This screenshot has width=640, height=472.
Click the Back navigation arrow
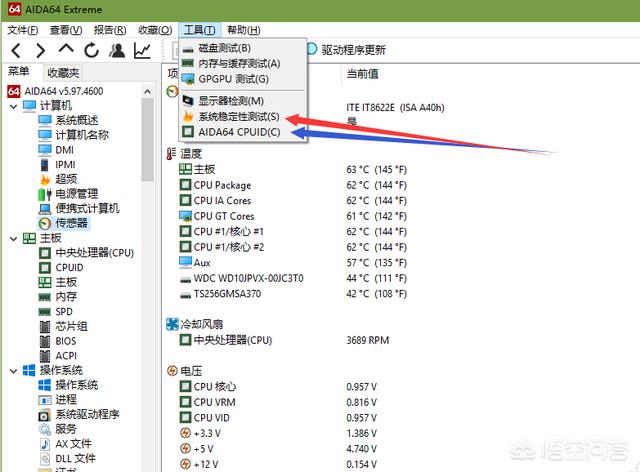point(16,51)
